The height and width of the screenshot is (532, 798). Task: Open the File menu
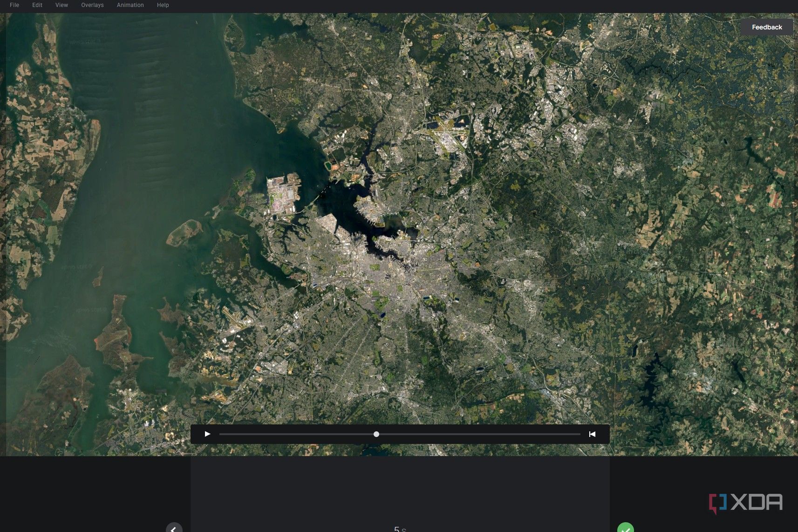click(x=14, y=5)
